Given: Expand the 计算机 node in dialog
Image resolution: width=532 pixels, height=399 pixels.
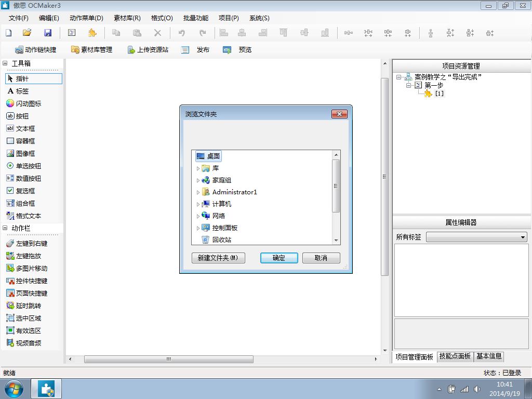Looking at the screenshot, I should 198,204.
